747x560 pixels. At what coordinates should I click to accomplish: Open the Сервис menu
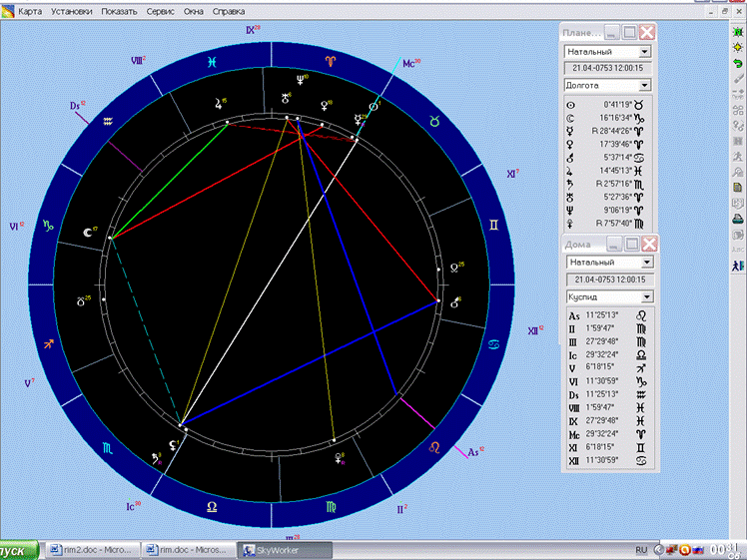160,12
